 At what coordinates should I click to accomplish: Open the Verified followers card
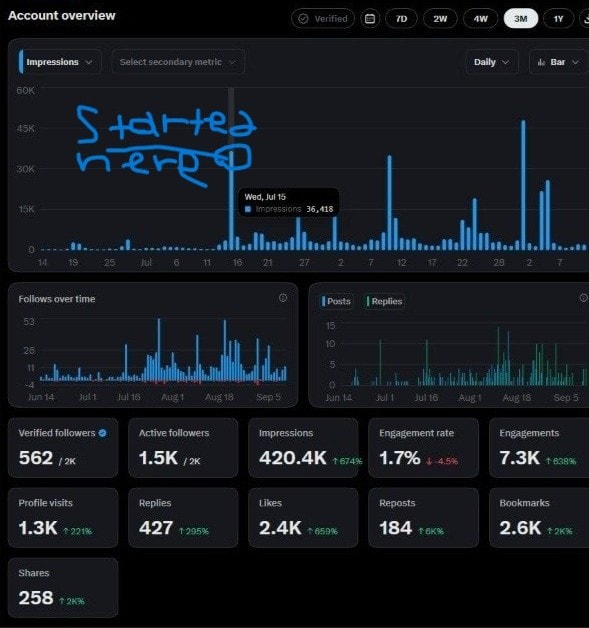point(63,448)
